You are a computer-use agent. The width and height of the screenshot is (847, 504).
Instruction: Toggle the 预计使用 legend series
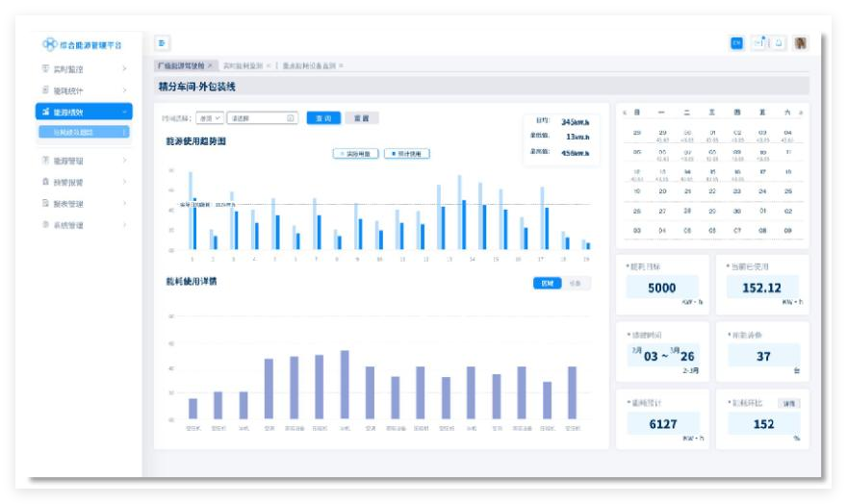coord(406,153)
